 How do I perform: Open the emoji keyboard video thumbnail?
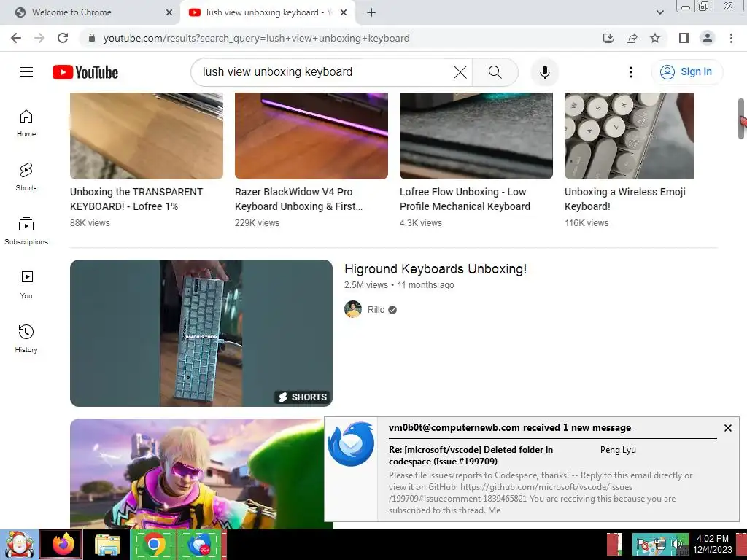(630, 136)
